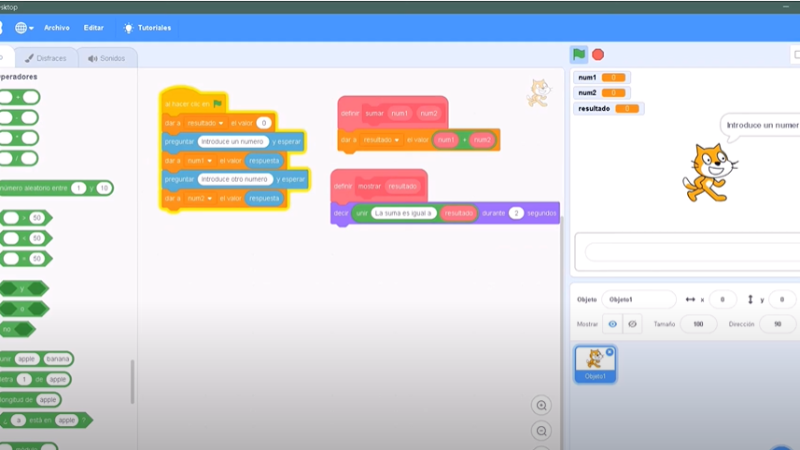Zoom in on the code workspace
The width and height of the screenshot is (800, 450).
(x=541, y=406)
